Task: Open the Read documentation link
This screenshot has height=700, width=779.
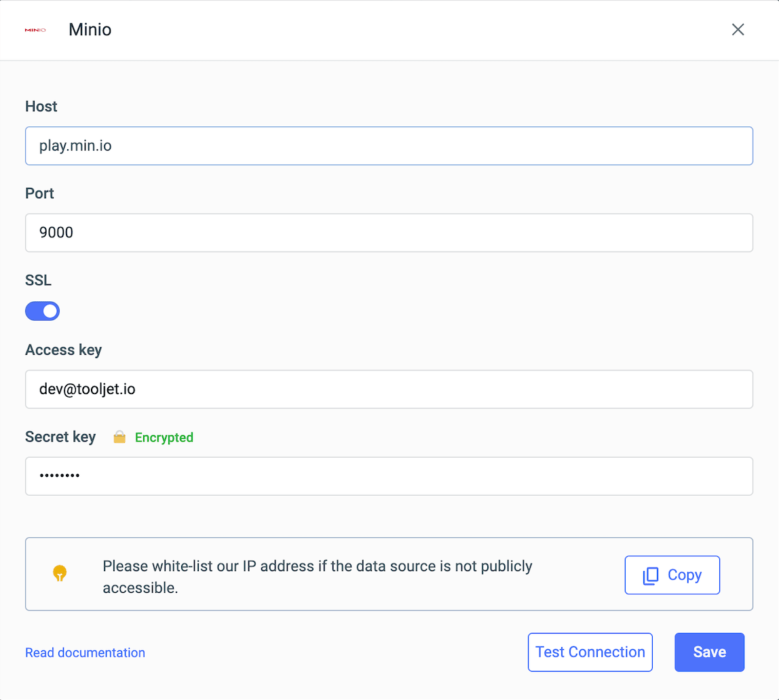Action: click(x=85, y=653)
